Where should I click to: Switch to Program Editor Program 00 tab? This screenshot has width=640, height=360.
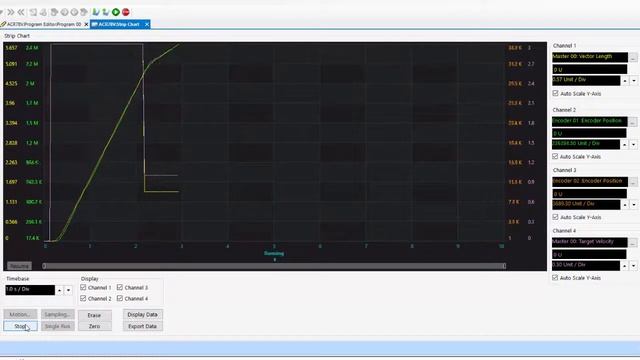click(x=44, y=24)
